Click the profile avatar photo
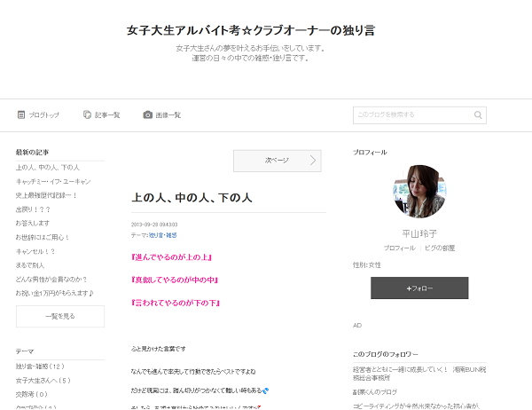Viewport: 532px width, 410px height. click(419, 191)
